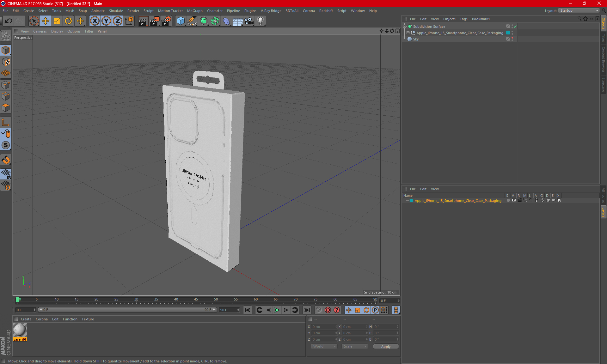Enable the Axis tool in sidebar
The image size is (607, 364).
pos(6,122)
